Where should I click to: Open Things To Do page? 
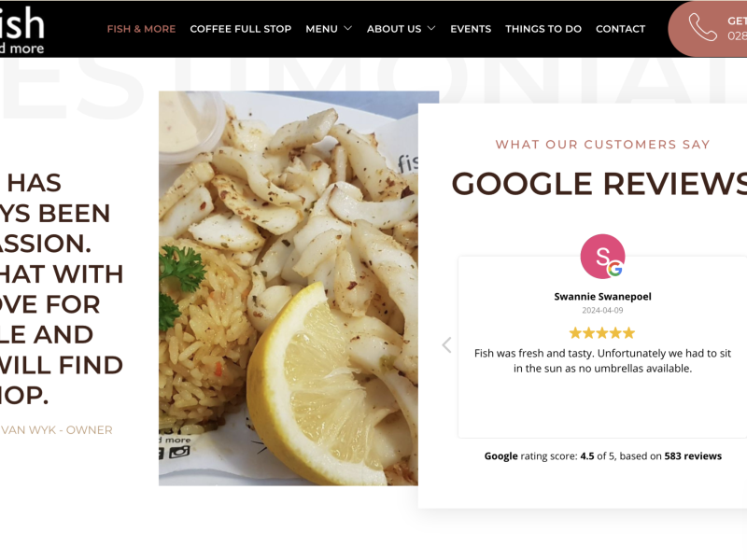[x=543, y=29]
